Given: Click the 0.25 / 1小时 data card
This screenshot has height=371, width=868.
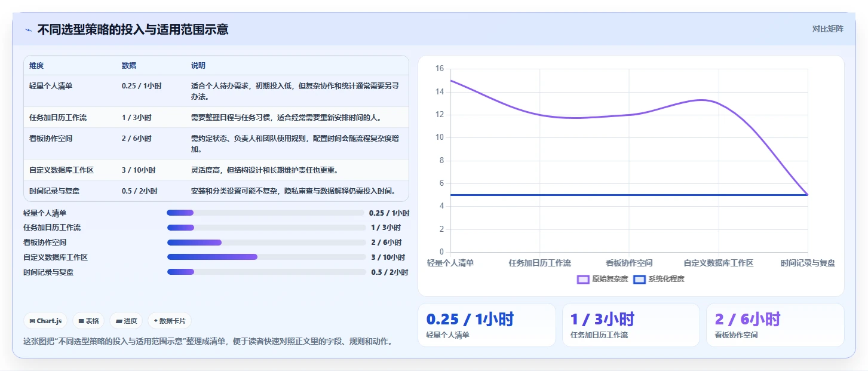Looking at the screenshot, I should [486, 325].
